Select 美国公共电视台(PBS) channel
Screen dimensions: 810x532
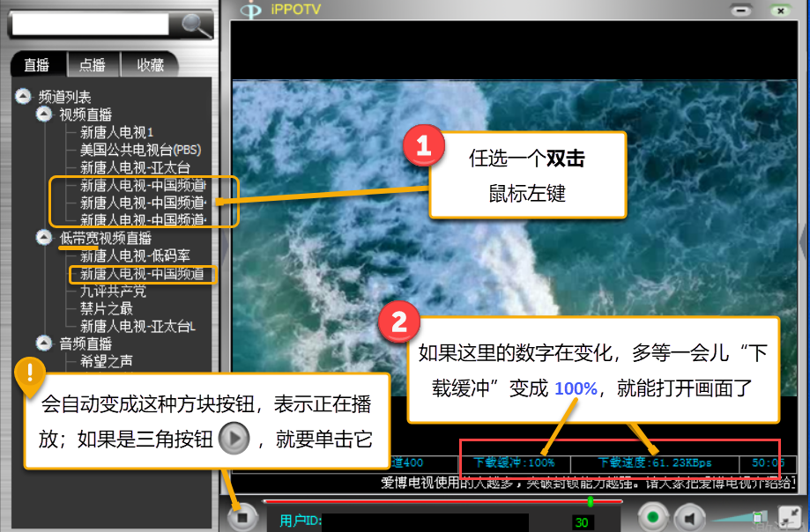pos(140,150)
